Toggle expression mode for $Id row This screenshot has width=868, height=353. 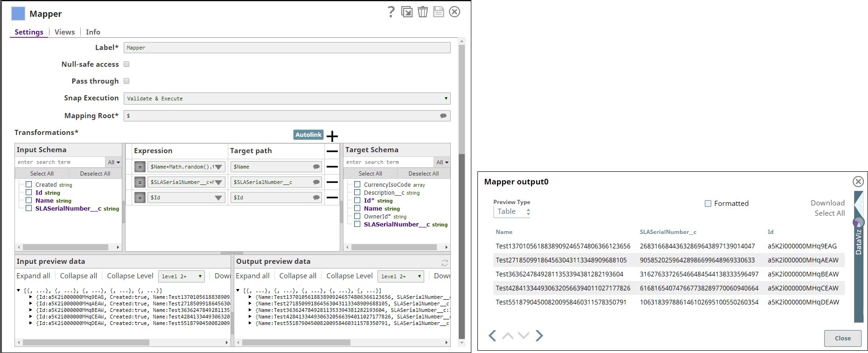(x=140, y=198)
